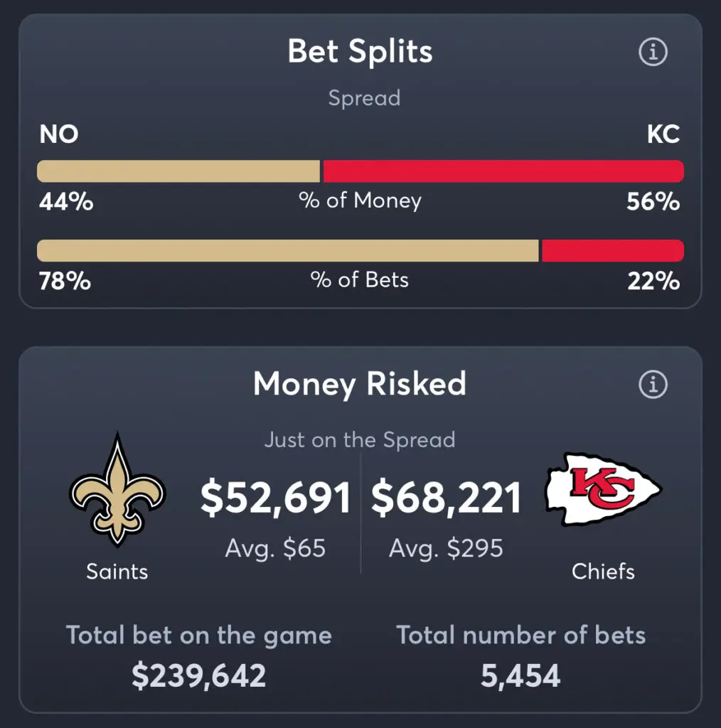Viewport: 721px width, 728px height.
Task: Tap the Bet Splits heading
Action: 360,51
